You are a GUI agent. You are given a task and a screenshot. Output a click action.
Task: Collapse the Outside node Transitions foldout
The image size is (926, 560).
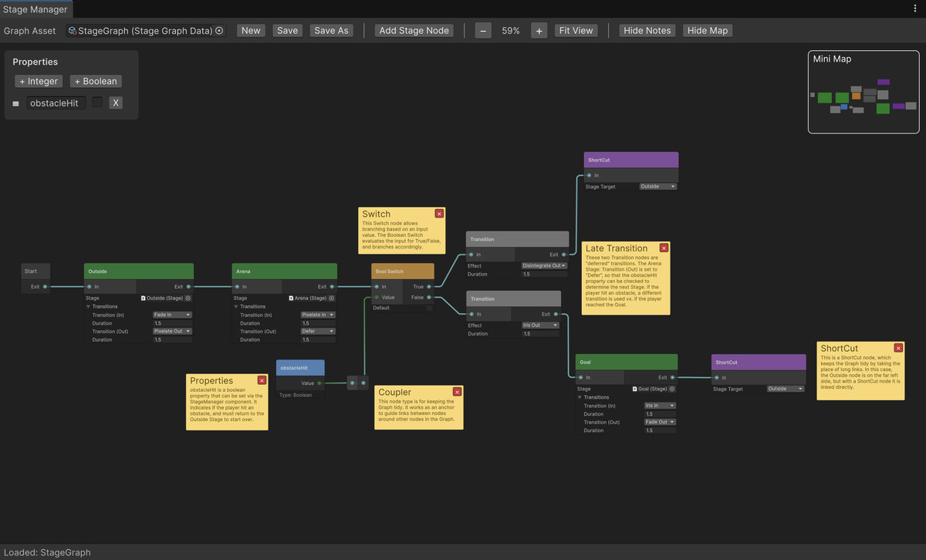click(x=88, y=306)
